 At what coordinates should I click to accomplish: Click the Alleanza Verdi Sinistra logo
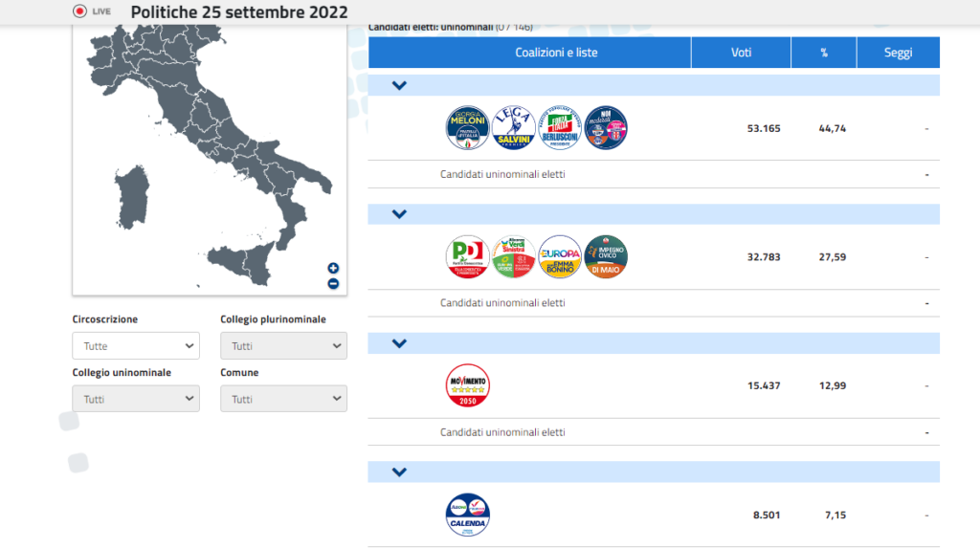(514, 257)
